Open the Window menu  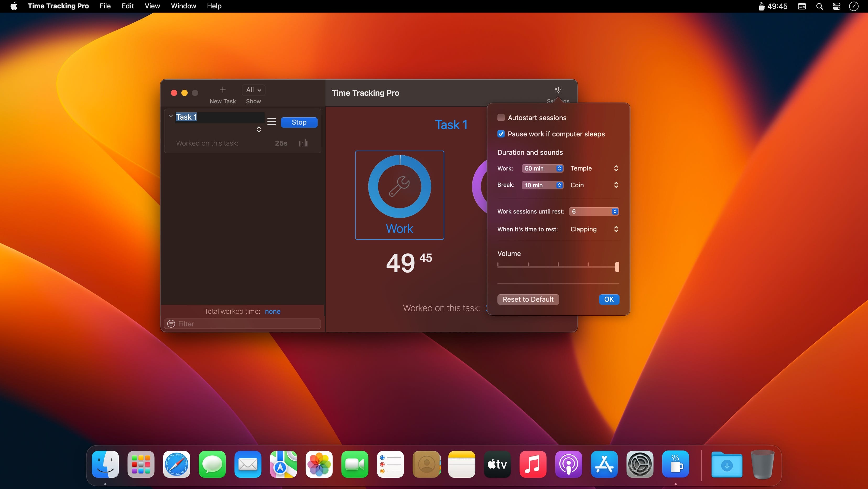184,6
